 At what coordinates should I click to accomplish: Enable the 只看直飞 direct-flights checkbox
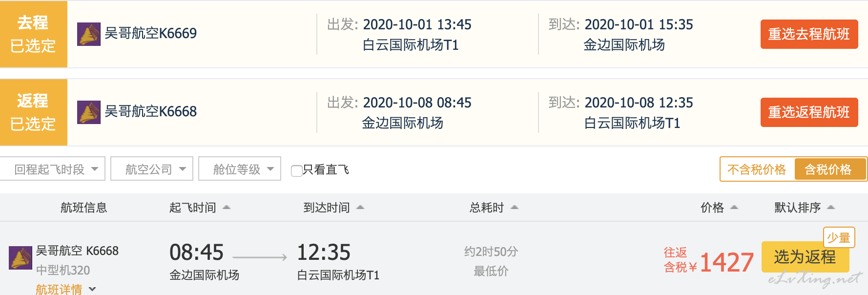click(296, 170)
